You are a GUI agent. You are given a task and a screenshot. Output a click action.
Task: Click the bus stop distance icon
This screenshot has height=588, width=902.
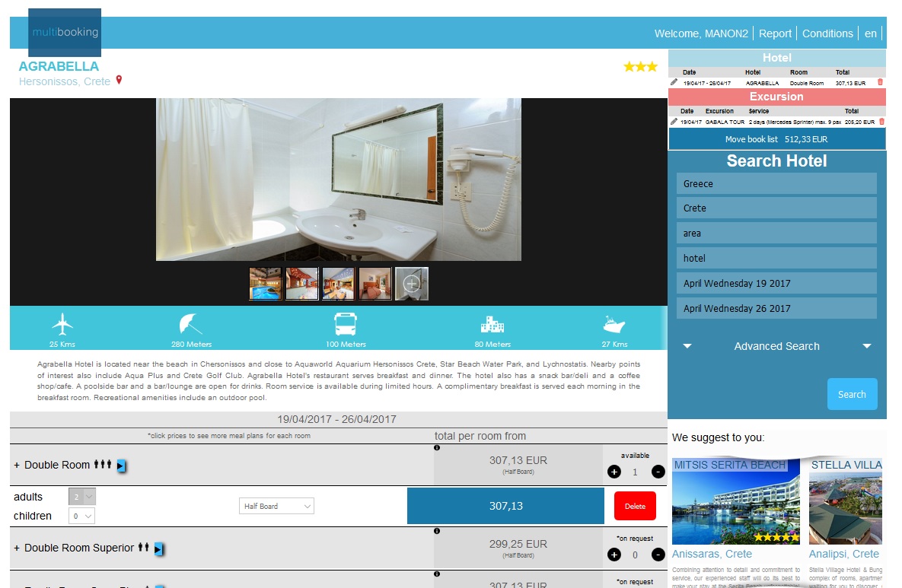(345, 323)
